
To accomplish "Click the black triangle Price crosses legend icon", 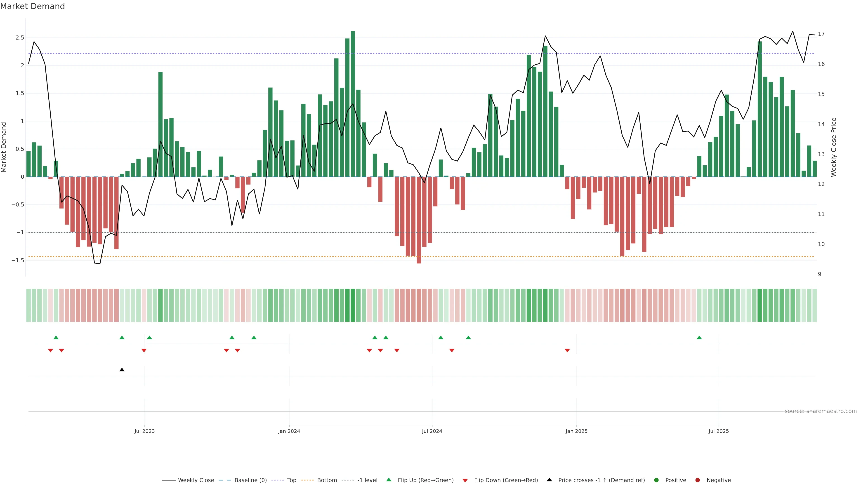I will tap(549, 480).
